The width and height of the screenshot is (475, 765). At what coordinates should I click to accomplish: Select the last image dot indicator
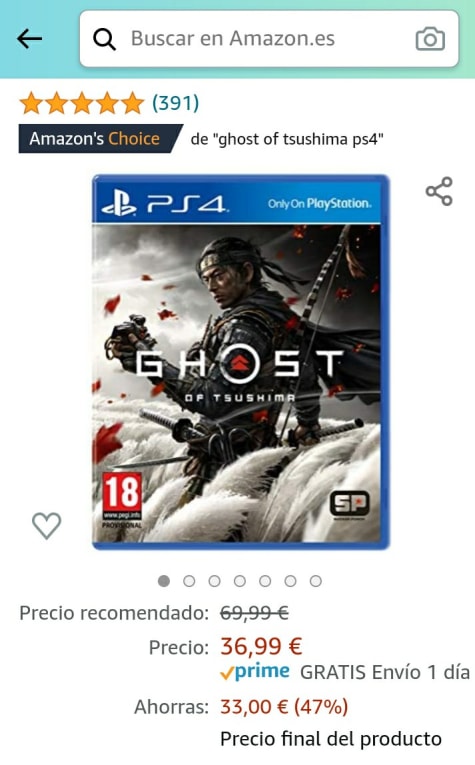(x=316, y=581)
